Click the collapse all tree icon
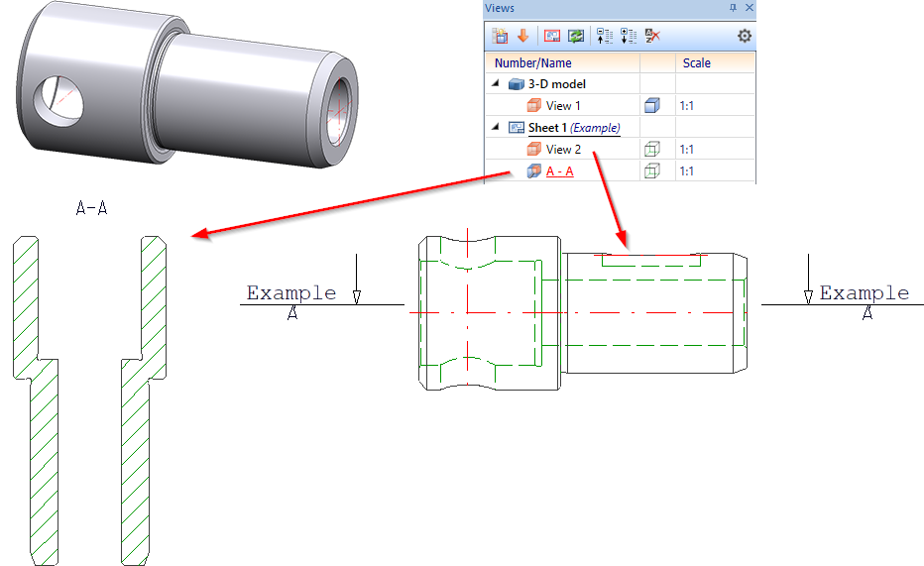 [x=605, y=36]
